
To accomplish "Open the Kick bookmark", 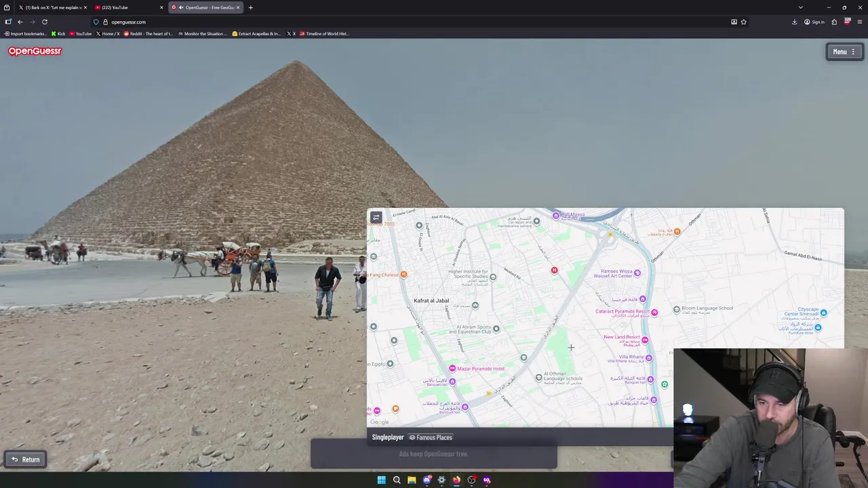I will (58, 33).
